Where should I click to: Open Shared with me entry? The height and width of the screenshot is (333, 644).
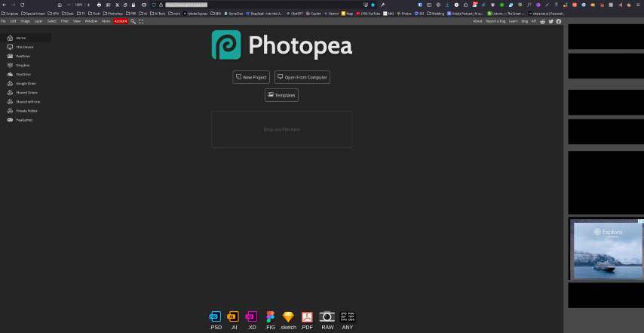click(x=26, y=101)
